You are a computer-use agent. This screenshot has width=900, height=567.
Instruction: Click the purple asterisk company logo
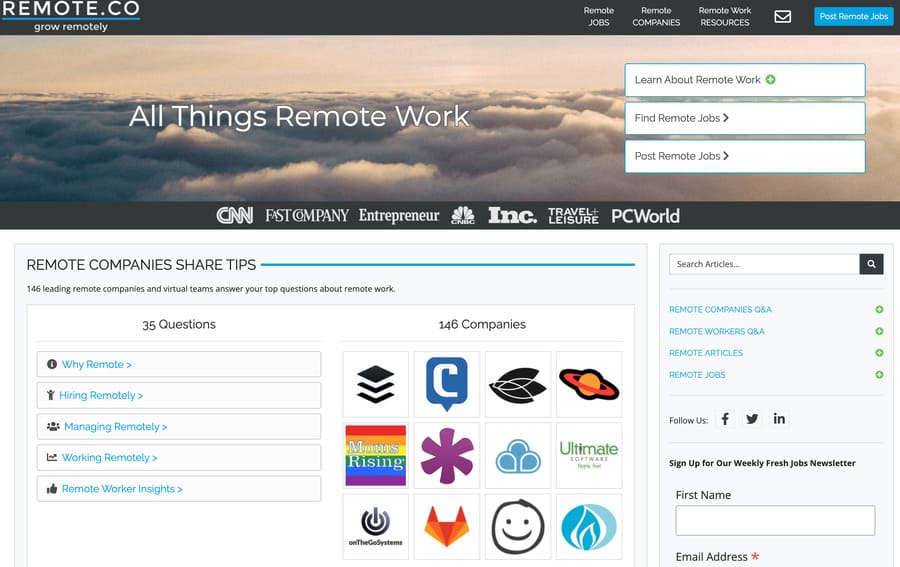coord(446,455)
